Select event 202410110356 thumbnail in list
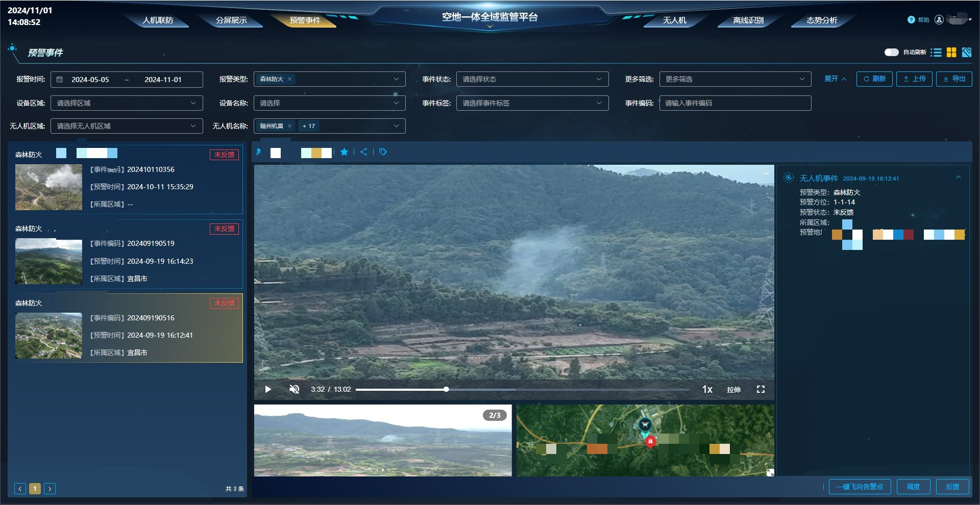This screenshot has height=505, width=980. coord(48,187)
